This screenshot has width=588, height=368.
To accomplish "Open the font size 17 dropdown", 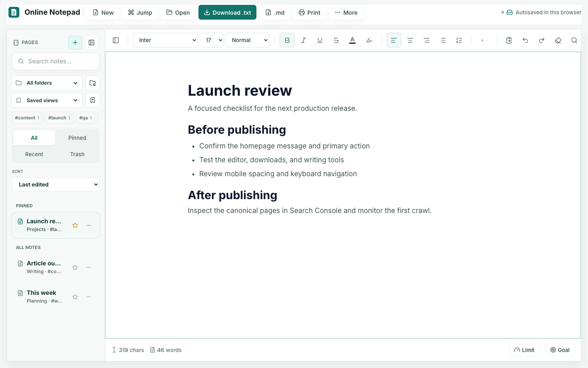I will pyautogui.click(x=212, y=40).
